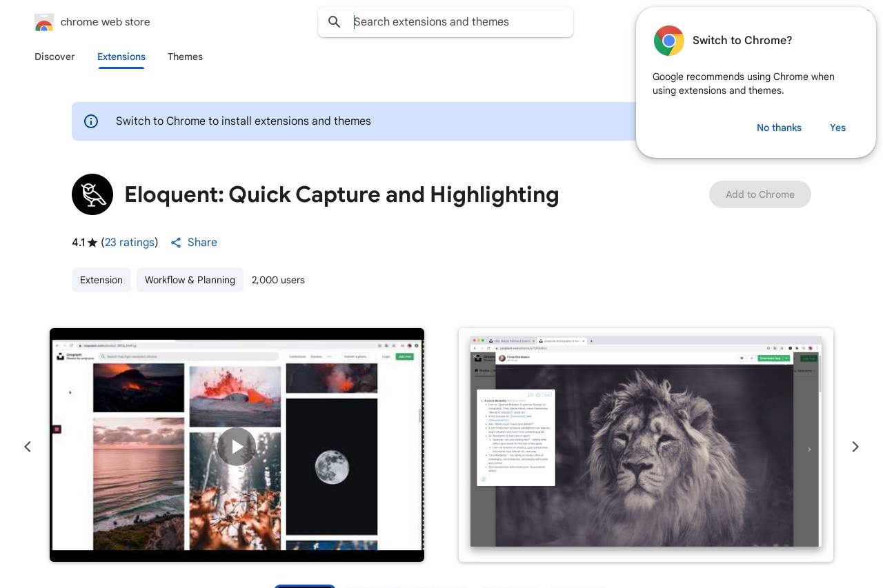Viewport: 883px width, 588px height.
Task: Dismiss the popup with No thanks
Action: 779,128
